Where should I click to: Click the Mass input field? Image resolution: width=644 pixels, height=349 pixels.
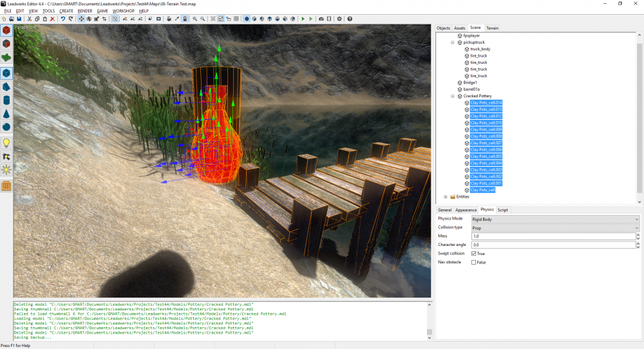point(553,237)
